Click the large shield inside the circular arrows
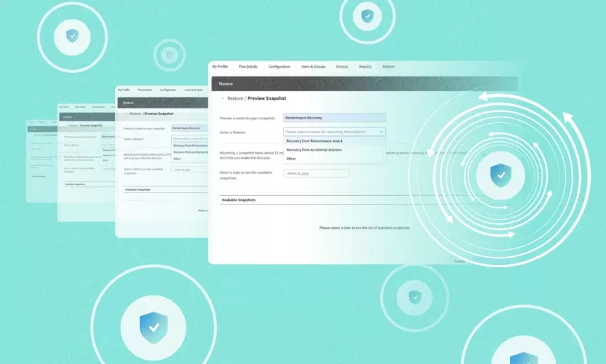 click(x=500, y=176)
